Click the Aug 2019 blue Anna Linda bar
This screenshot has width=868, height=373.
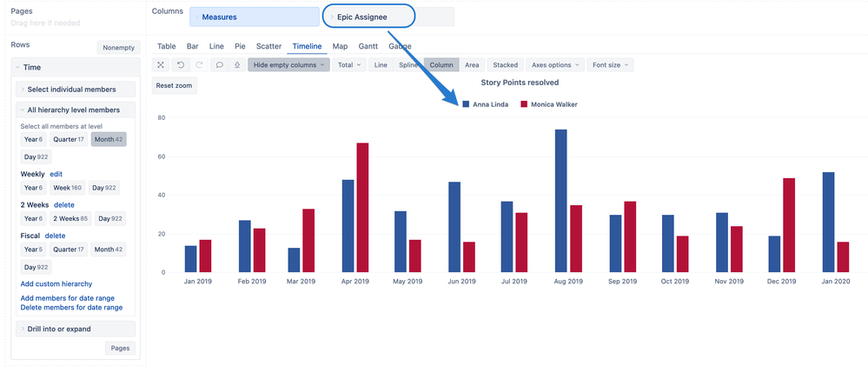point(560,201)
